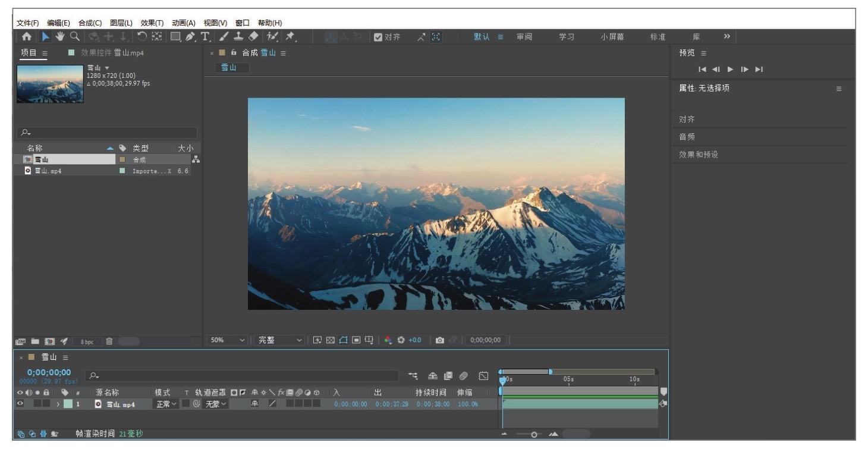
Task: Select the Hand tool in toolbar
Action: click(x=60, y=37)
